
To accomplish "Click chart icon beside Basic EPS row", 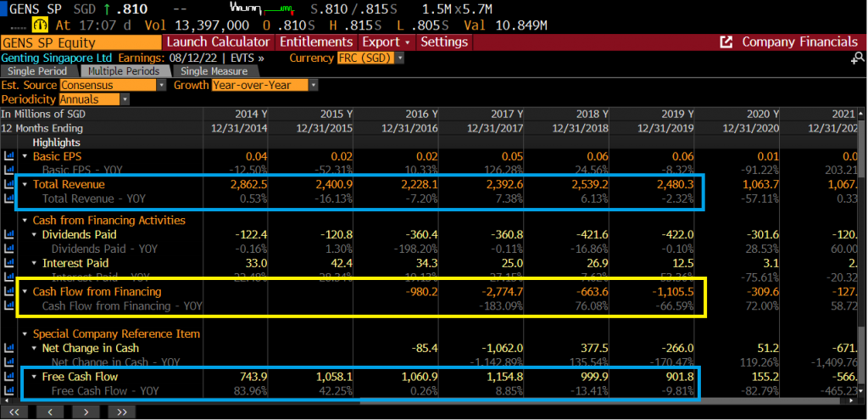I will click(x=9, y=156).
